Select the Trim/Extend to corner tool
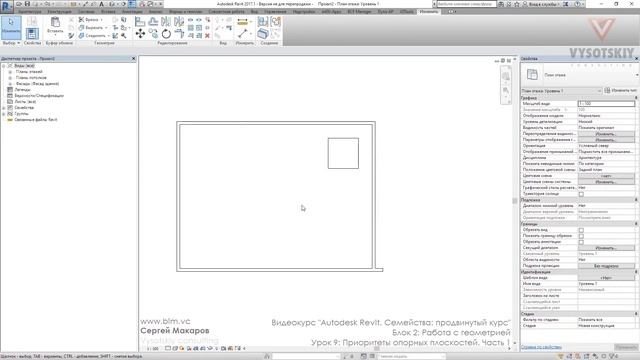This screenshot has height=360, width=640. (x=179, y=34)
